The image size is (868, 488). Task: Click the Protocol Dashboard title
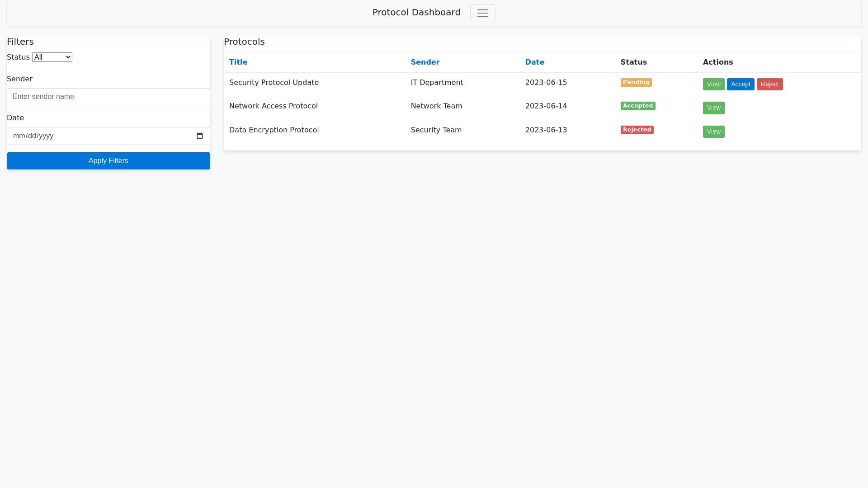(416, 13)
